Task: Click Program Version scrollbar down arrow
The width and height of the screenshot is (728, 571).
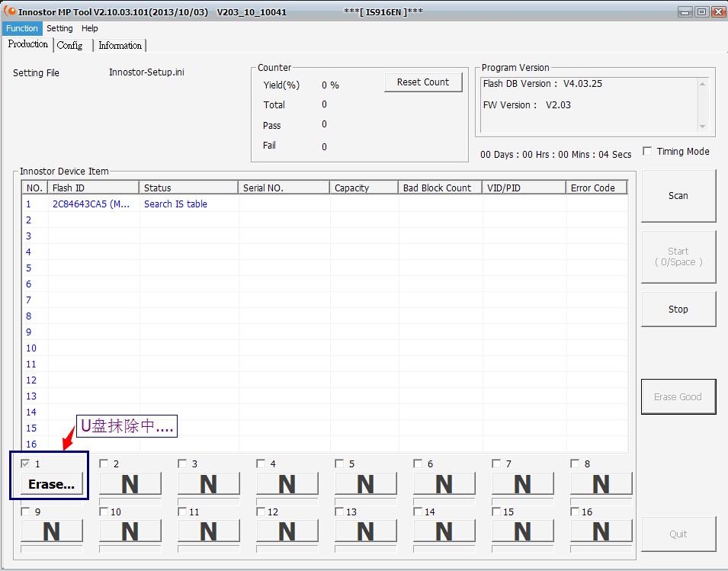Action: [x=703, y=127]
